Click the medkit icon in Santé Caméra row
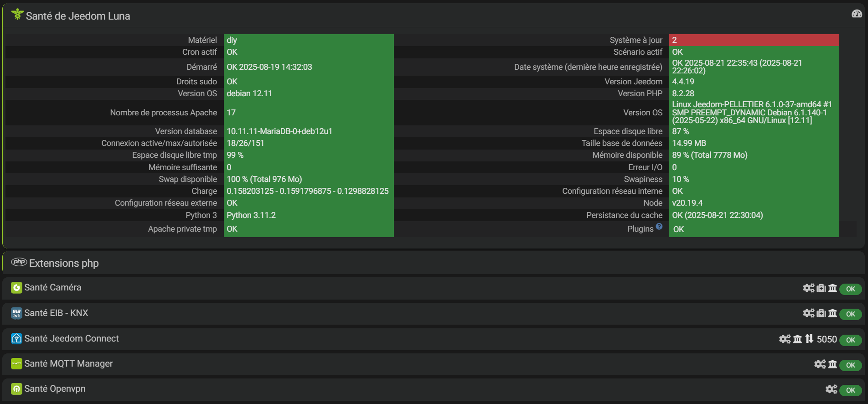 click(x=821, y=288)
